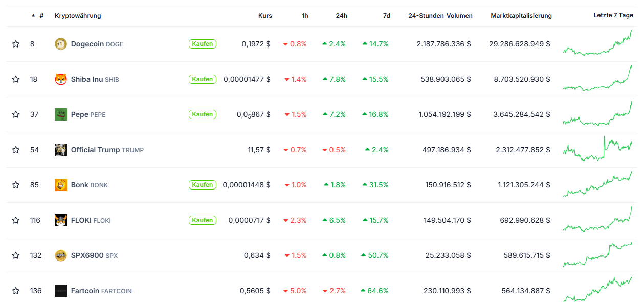Click the Fartcoin coin logo
Viewport: 644px width, 307px height.
pyautogui.click(x=61, y=291)
